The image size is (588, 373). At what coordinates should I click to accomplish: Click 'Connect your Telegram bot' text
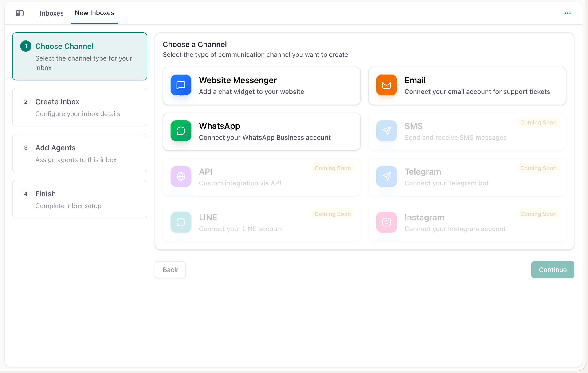tap(447, 183)
